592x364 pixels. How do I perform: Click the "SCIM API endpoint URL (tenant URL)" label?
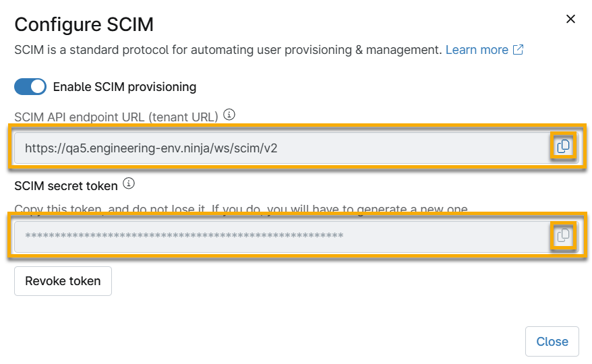click(x=116, y=117)
